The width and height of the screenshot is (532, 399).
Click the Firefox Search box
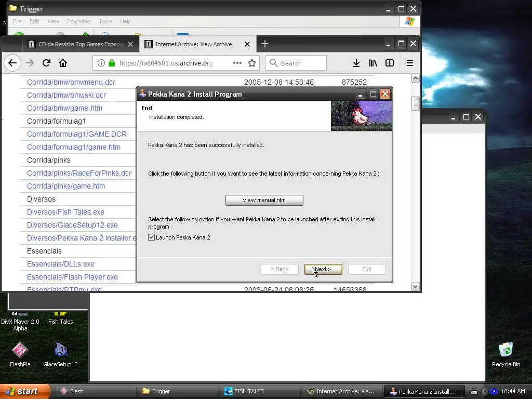click(296, 63)
